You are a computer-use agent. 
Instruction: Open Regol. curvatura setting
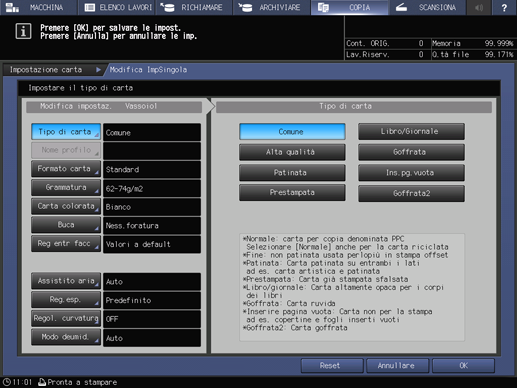(x=66, y=318)
